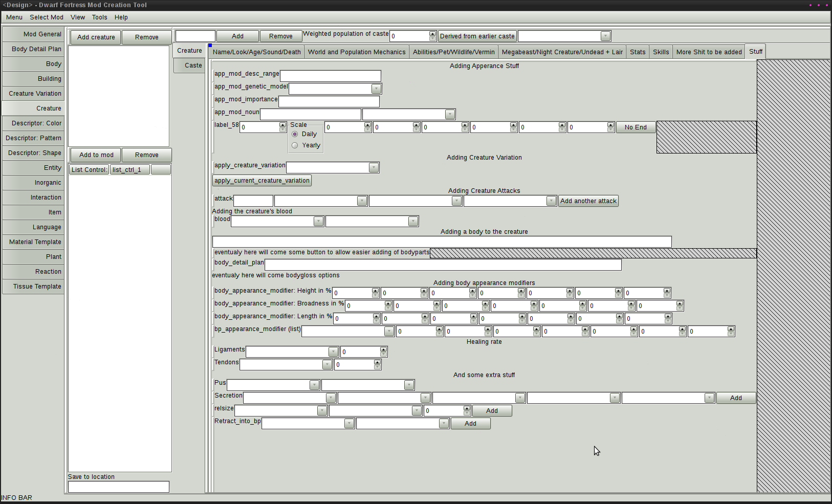Viewport: 832px width, 504px height.
Task: Switch to the Skills tab
Action: click(x=661, y=52)
